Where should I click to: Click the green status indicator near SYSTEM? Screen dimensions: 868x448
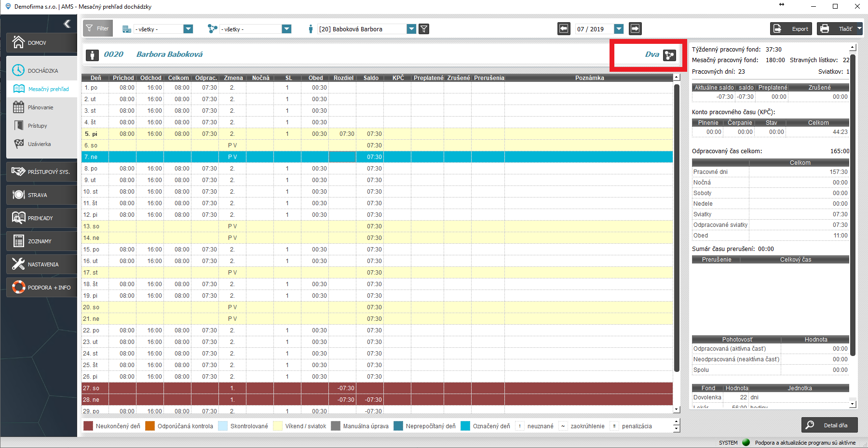point(746,442)
